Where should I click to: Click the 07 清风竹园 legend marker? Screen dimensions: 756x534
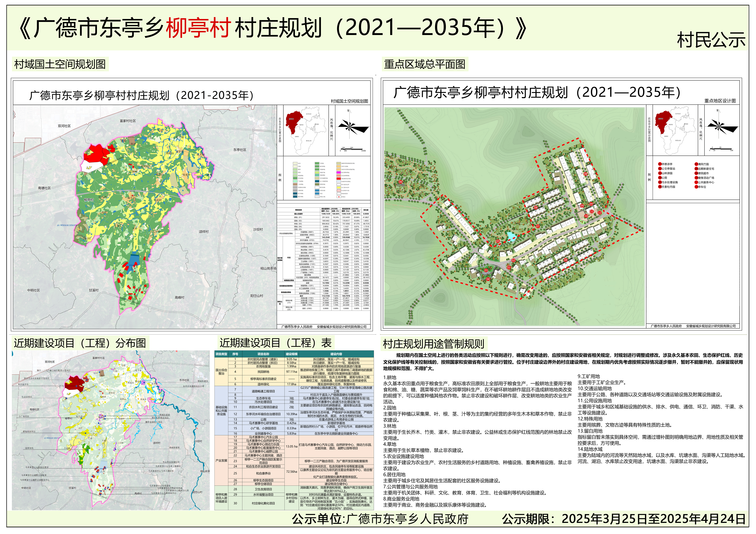696,164
